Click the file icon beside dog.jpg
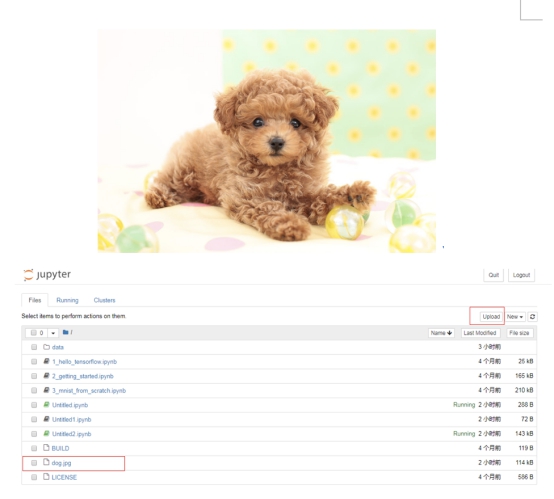This screenshot has width=554, height=499. 46,462
